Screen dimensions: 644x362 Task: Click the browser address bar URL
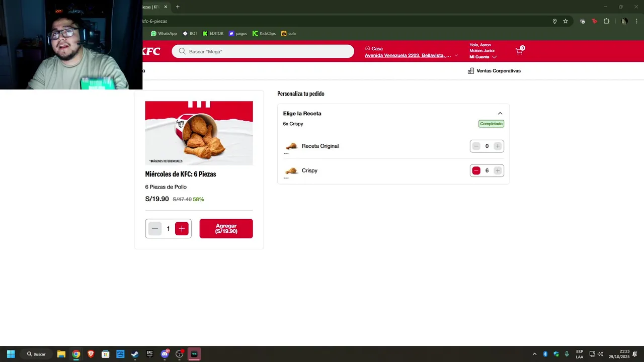point(155,21)
